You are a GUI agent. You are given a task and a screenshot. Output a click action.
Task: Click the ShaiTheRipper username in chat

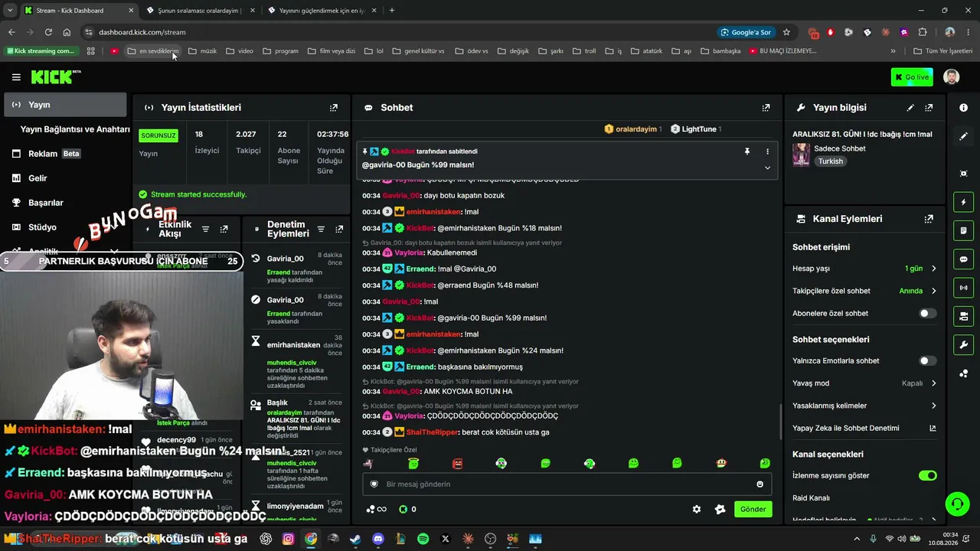(432, 432)
